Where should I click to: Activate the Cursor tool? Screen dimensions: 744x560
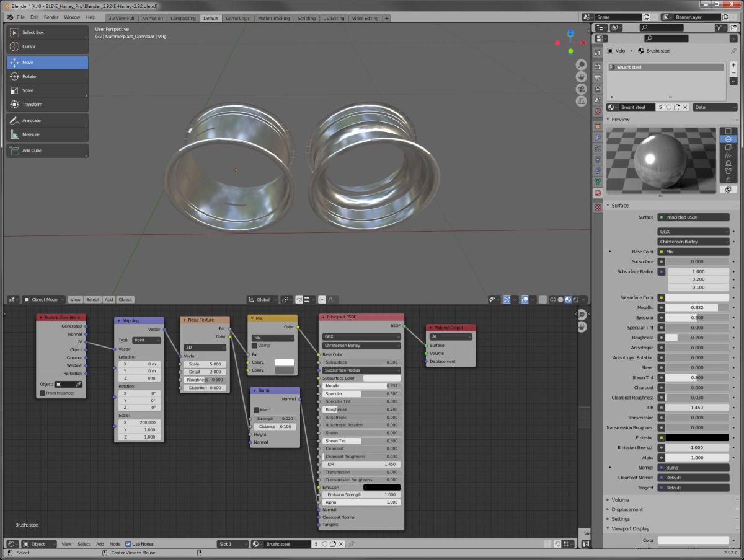click(47, 46)
